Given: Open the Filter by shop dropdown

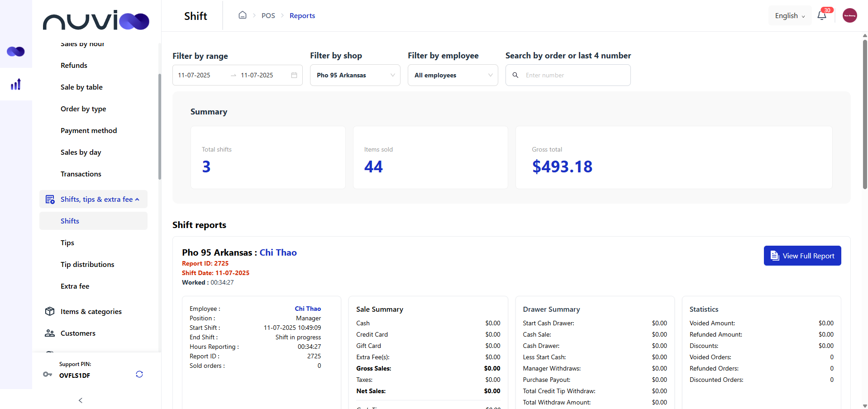Looking at the screenshot, I should 355,75.
